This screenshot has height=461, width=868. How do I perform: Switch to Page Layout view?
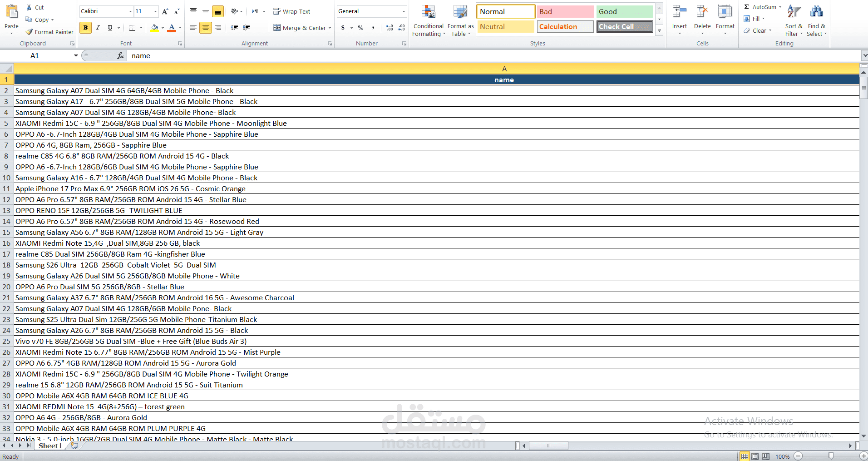click(x=755, y=456)
